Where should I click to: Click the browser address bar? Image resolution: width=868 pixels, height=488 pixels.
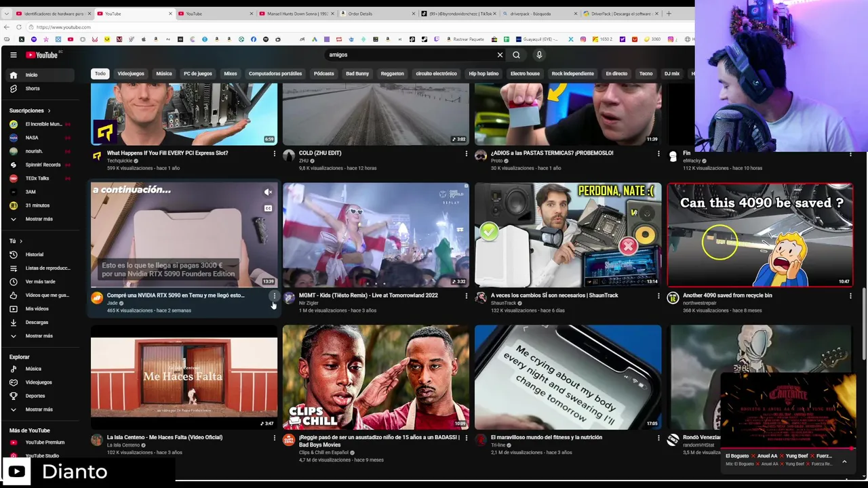click(359, 27)
